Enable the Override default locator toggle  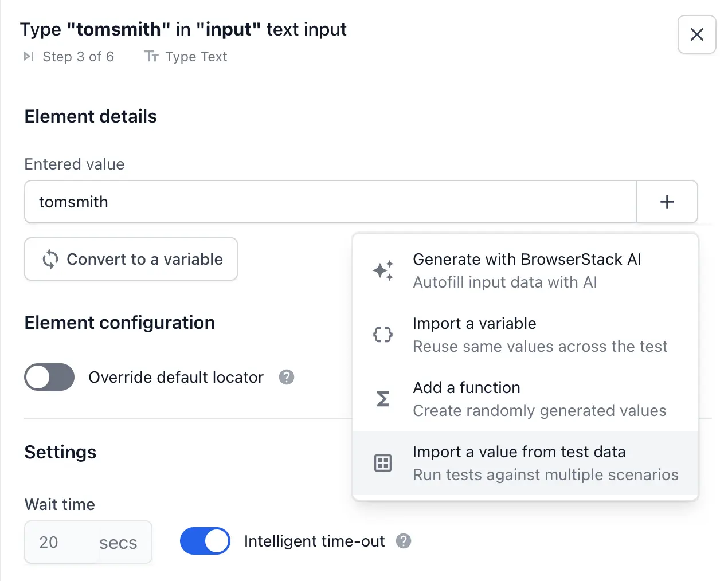[x=49, y=377]
